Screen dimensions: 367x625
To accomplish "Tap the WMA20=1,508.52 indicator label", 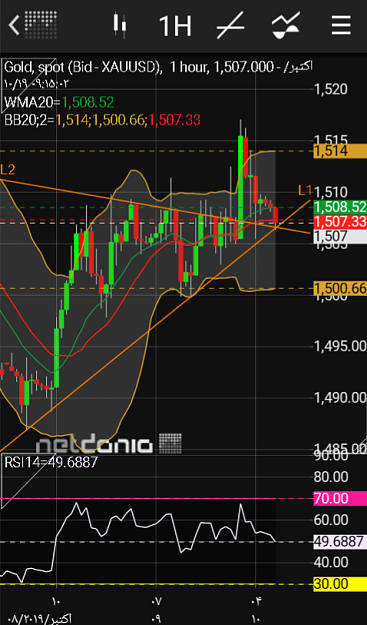I will coord(59,102).
